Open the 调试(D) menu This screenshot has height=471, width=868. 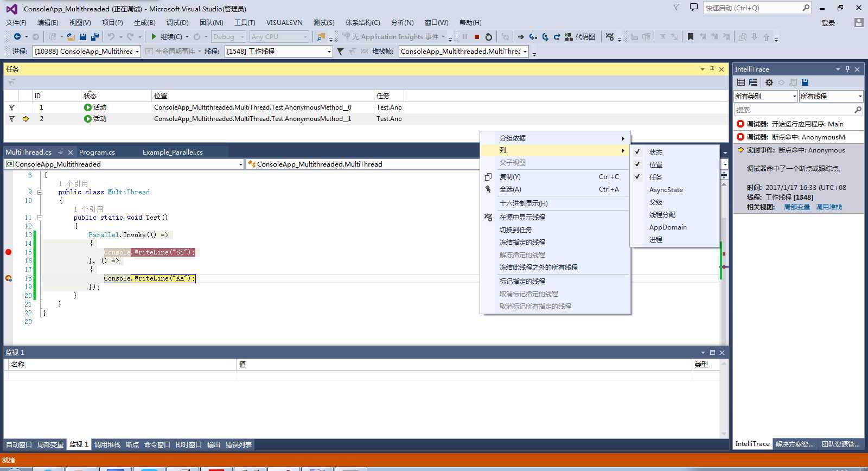(x=177, y=23)
